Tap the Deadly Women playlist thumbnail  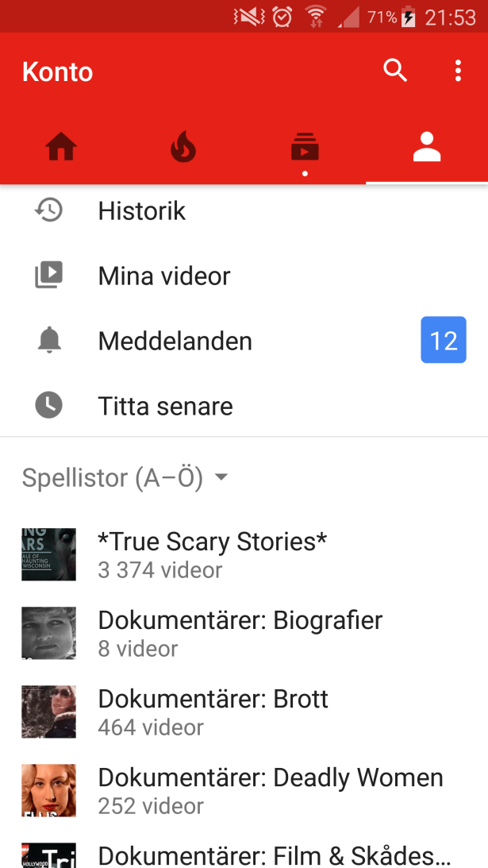tap(49, 790)
